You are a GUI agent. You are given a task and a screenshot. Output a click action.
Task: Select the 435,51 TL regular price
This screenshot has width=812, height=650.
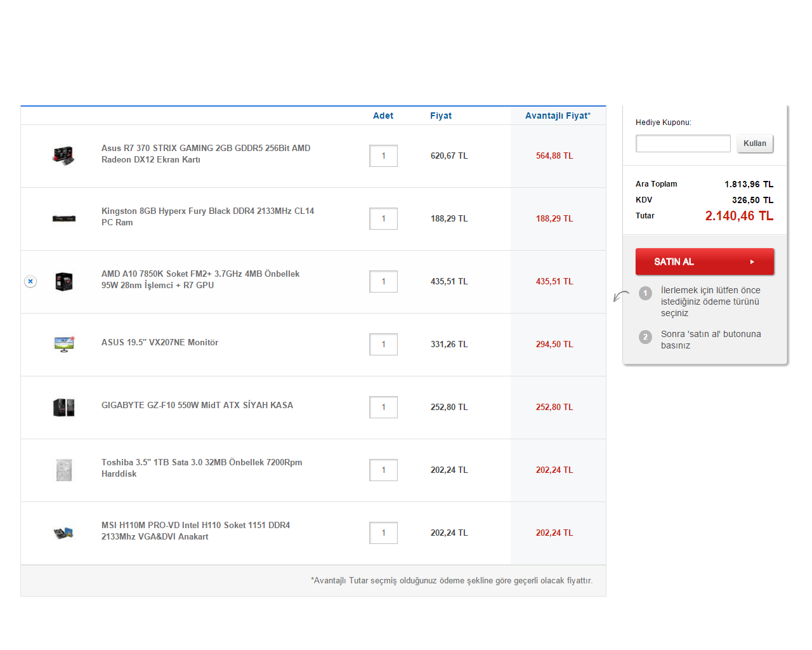[449, 281]
